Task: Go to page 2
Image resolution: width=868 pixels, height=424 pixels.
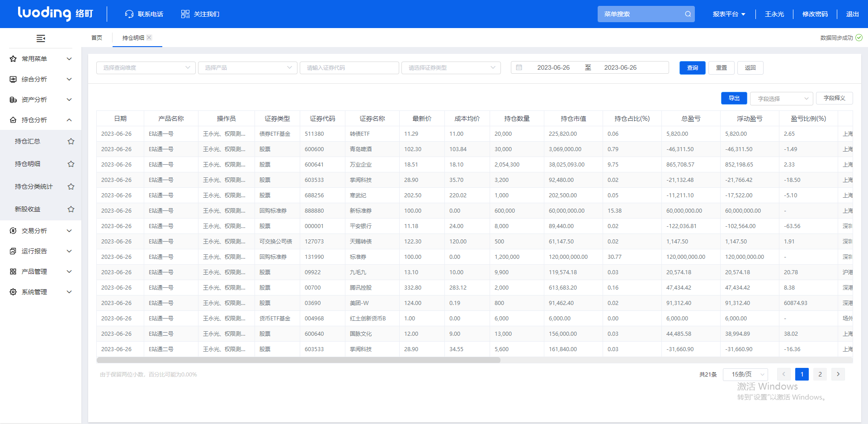Action: pos(820,374)
